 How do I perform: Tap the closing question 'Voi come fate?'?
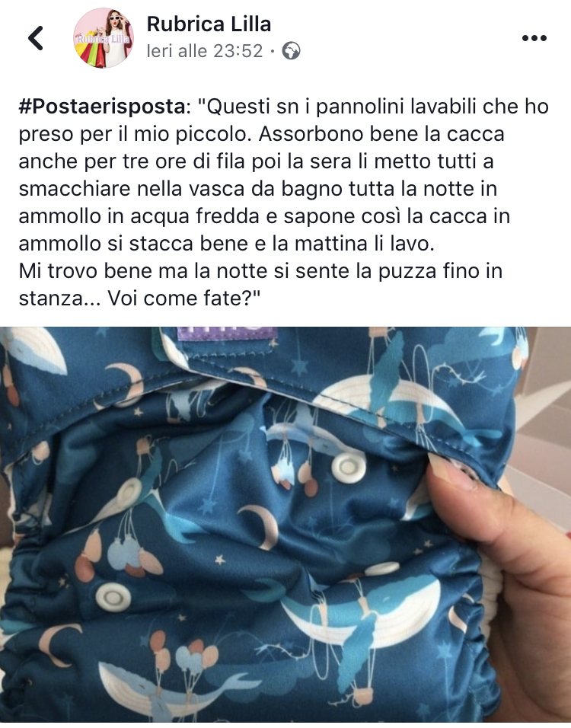tap(184, 299)
